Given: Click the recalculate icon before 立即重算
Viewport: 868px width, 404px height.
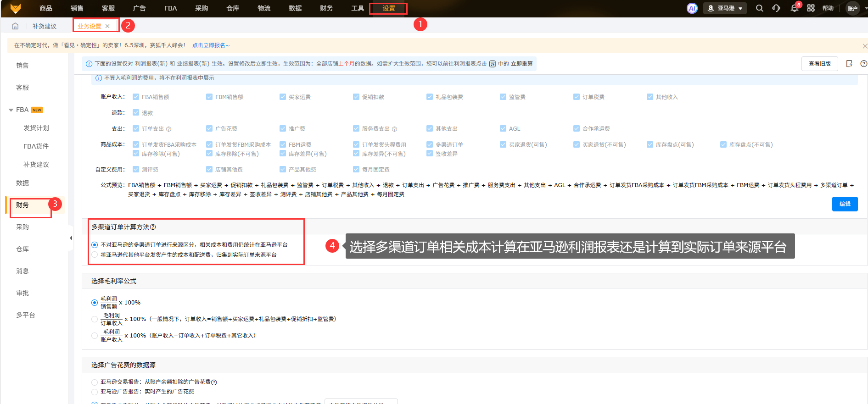Looking at the screenshot, I should click(x=493, y=64).
